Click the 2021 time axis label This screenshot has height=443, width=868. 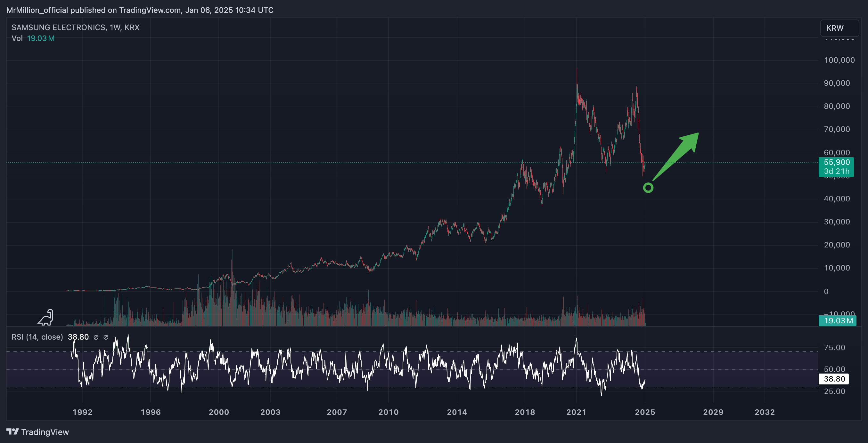tap(577, 412)
